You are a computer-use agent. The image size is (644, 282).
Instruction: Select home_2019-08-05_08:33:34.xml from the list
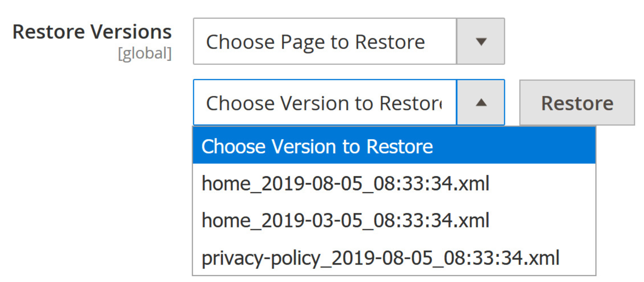(x=345, y=183)
